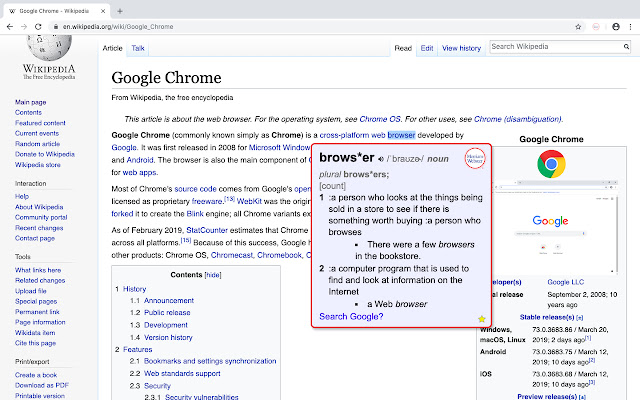Jump to 1.1 Announcement in contents
640x400 pixels.
click(x=169, y=300)
